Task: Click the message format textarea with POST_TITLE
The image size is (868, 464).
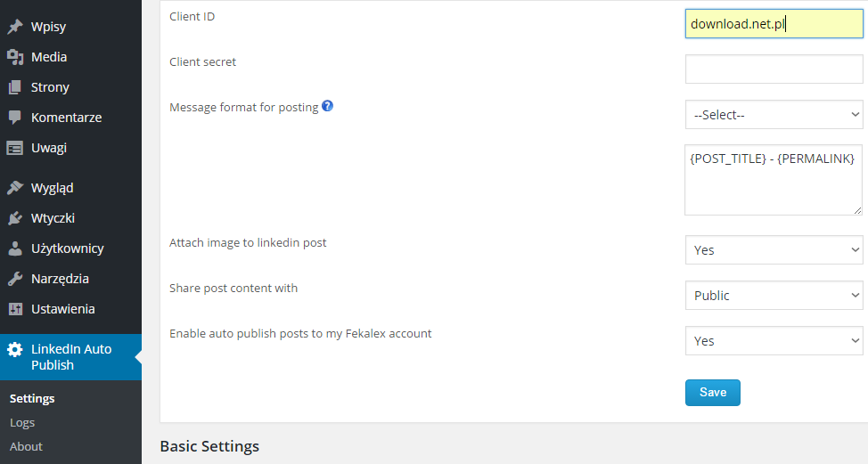Action: click(x=774, y=180)
